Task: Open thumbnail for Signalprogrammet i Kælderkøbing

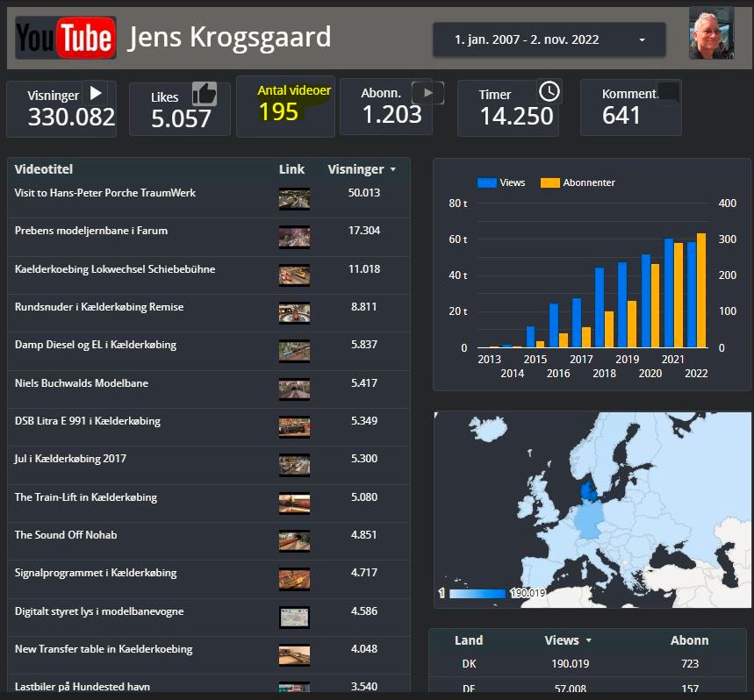Action: coord(294,580)
